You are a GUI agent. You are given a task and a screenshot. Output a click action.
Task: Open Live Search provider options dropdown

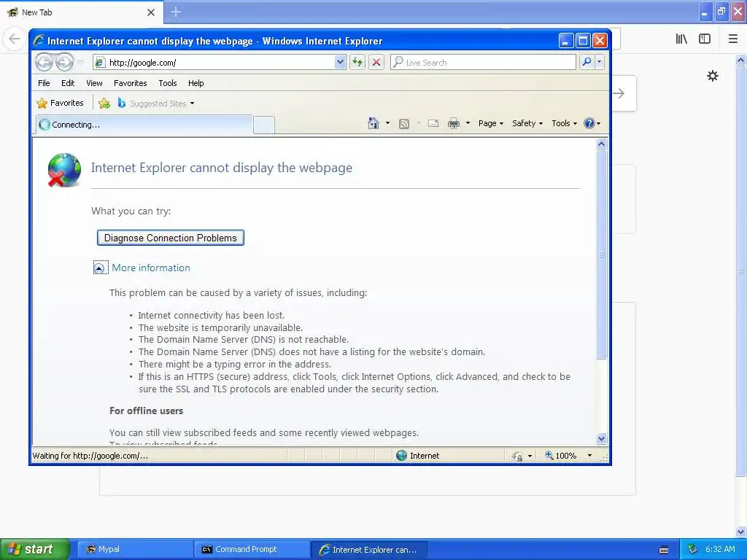tap(600, 62)
